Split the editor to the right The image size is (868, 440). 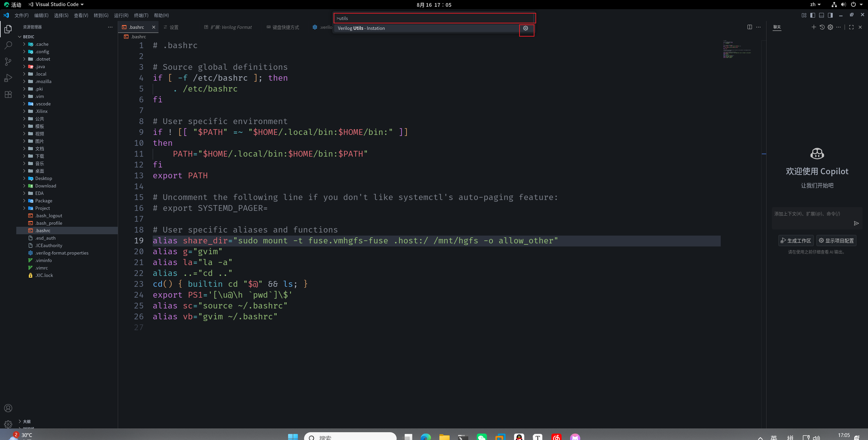(x=750, y=27)
